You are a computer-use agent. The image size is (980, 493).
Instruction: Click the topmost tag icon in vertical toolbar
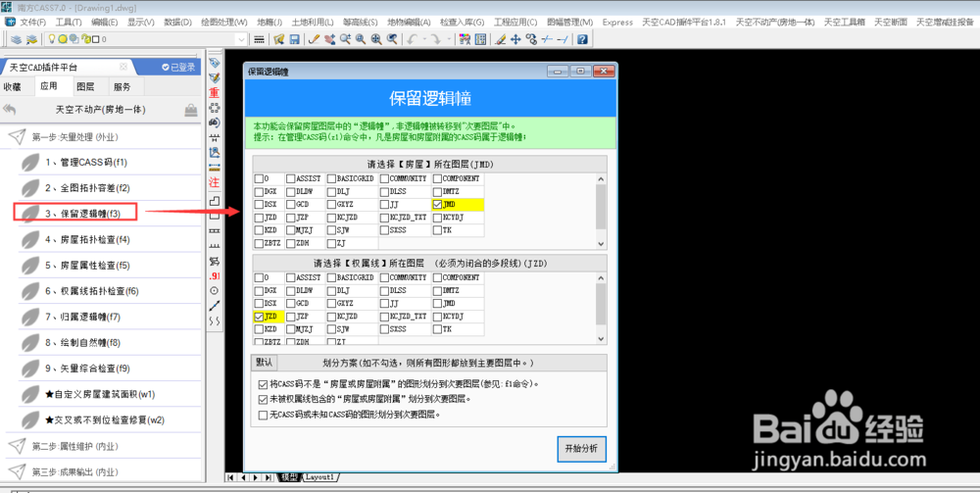pos(215,63)
